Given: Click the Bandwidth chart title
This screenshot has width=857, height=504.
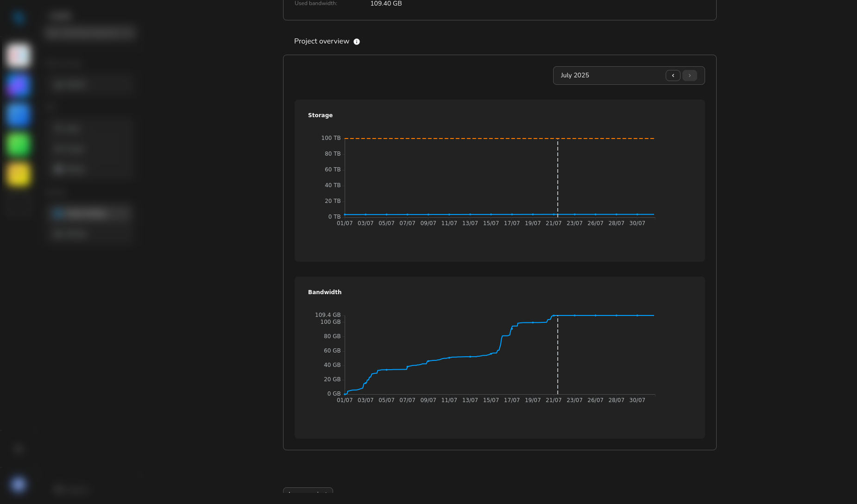Looking at the screenshot, I should pos(325,292).
